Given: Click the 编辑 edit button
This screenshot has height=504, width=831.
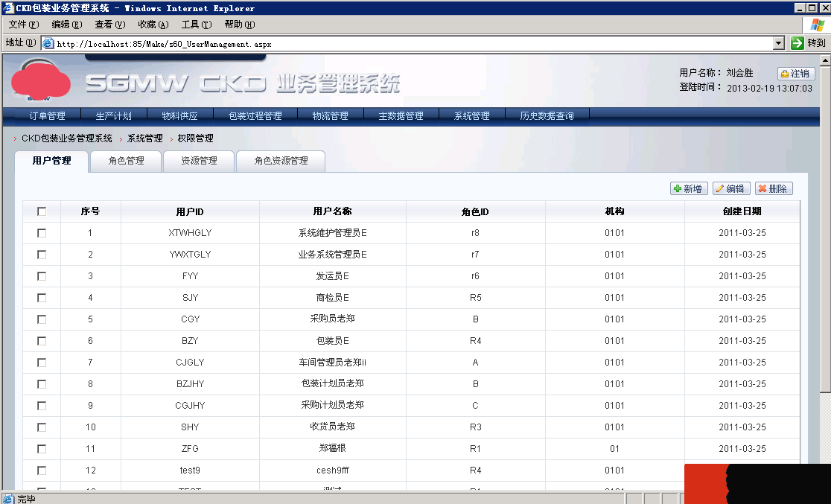Looking at the screenshot, I should [731, 188].
